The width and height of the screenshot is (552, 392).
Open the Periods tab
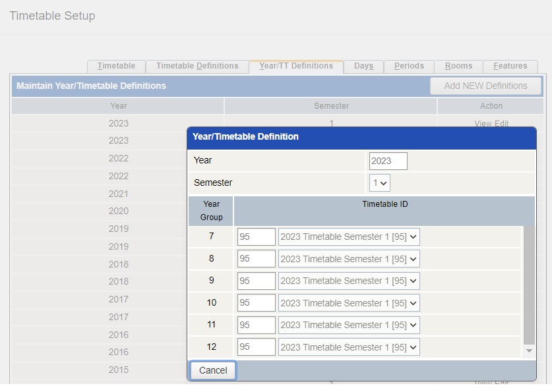point(409,66)
